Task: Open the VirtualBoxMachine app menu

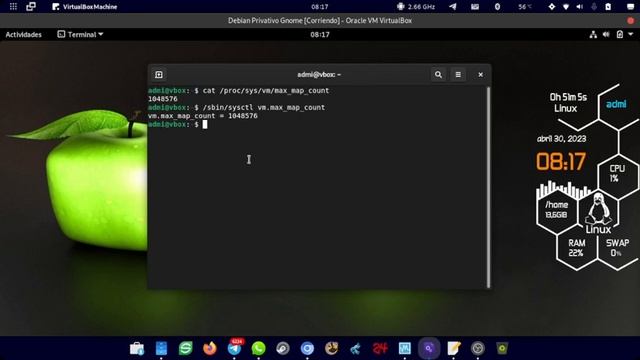Action: click(84, 7)
